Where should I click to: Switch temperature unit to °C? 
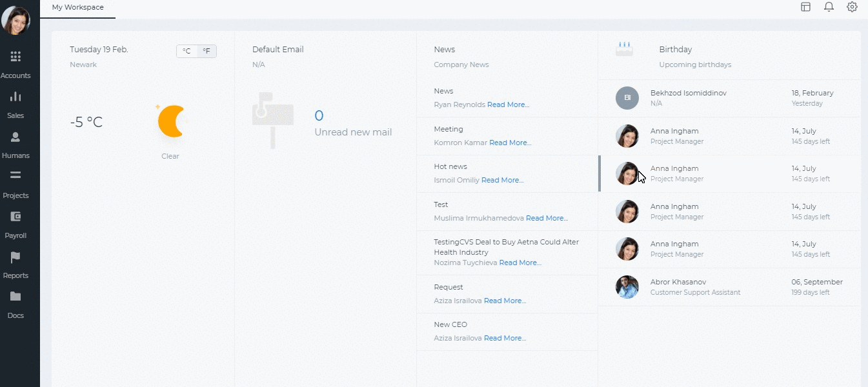187,51
